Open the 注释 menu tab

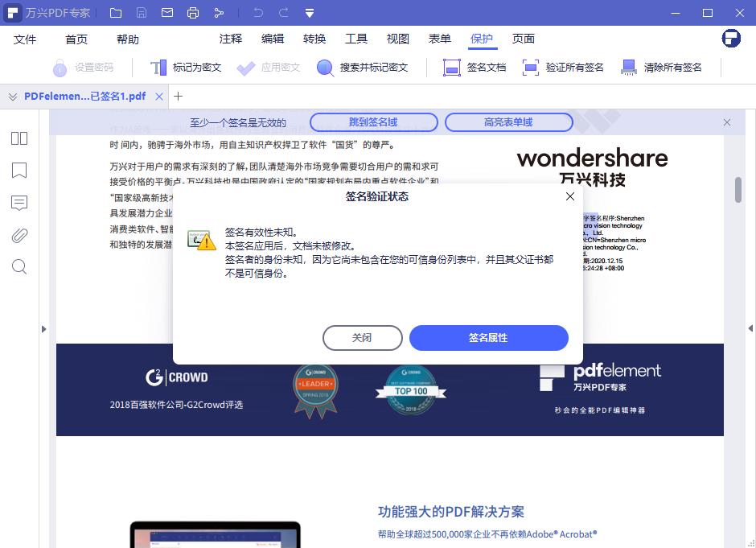(x=231, y=39)
